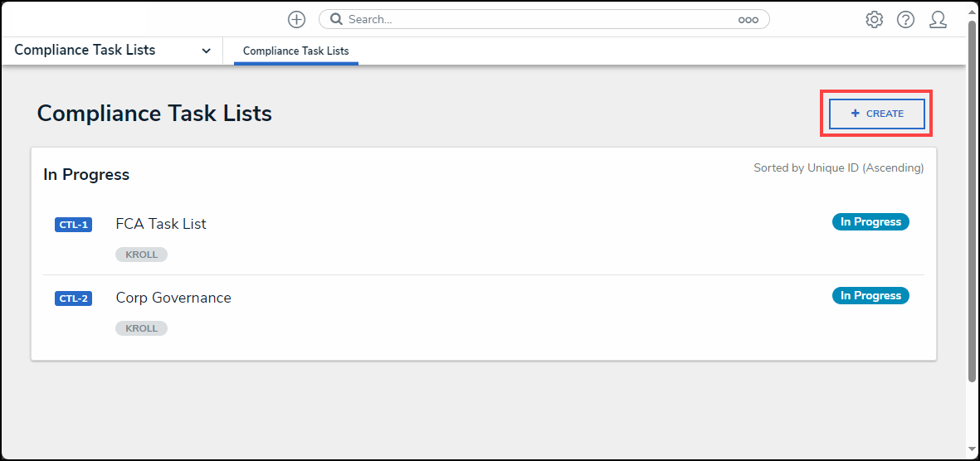Type in the Search field
This screenshot has width=980, height=461.
click(539, 20)
